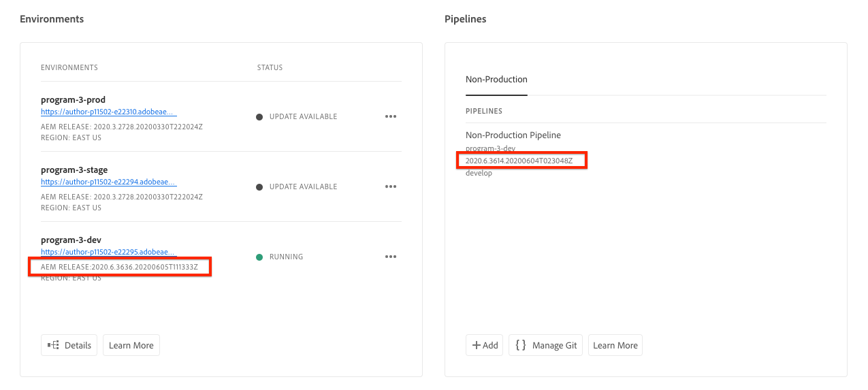
Task: Select the Non-Production Pipeline entry
Action: 513,135
